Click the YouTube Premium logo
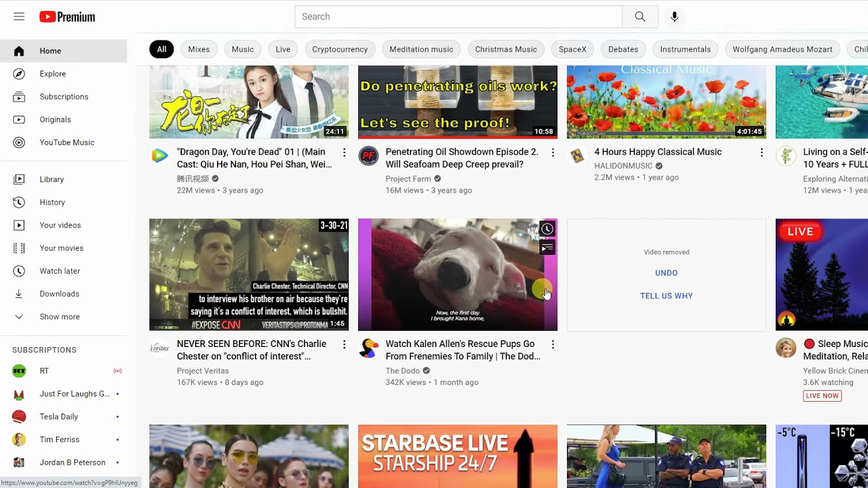 (x=67, y=17)
